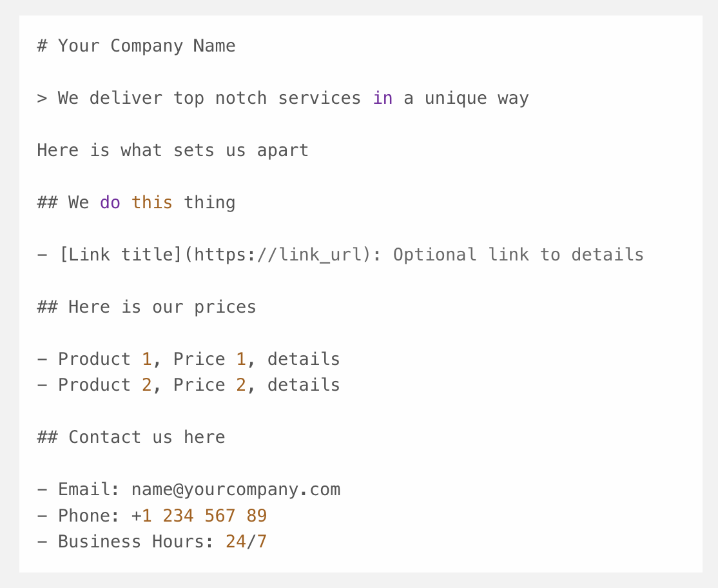718x588 pixels.
Task: Click the "# Your Company Name" heading line
Action: 136,46
